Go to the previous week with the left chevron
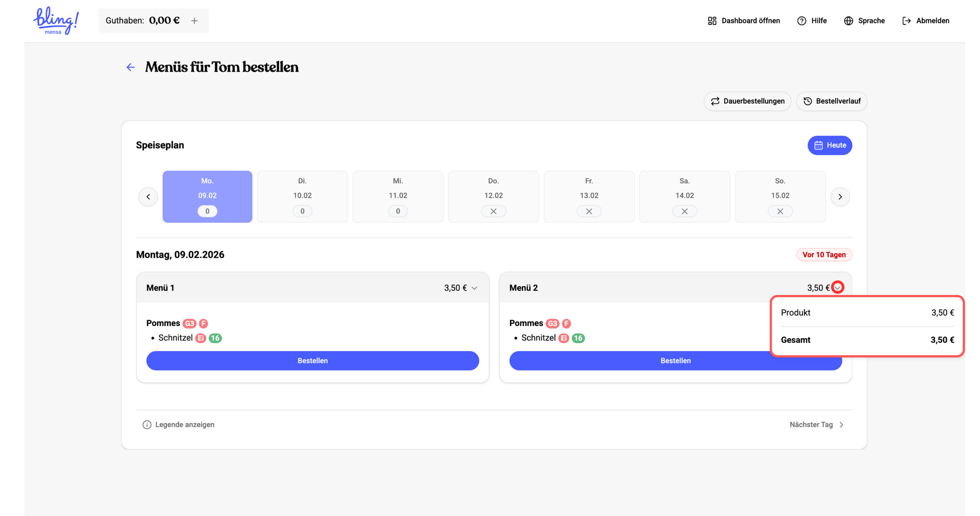The width and height of the screenshot is (980, 516). click(x=148, y=197)
